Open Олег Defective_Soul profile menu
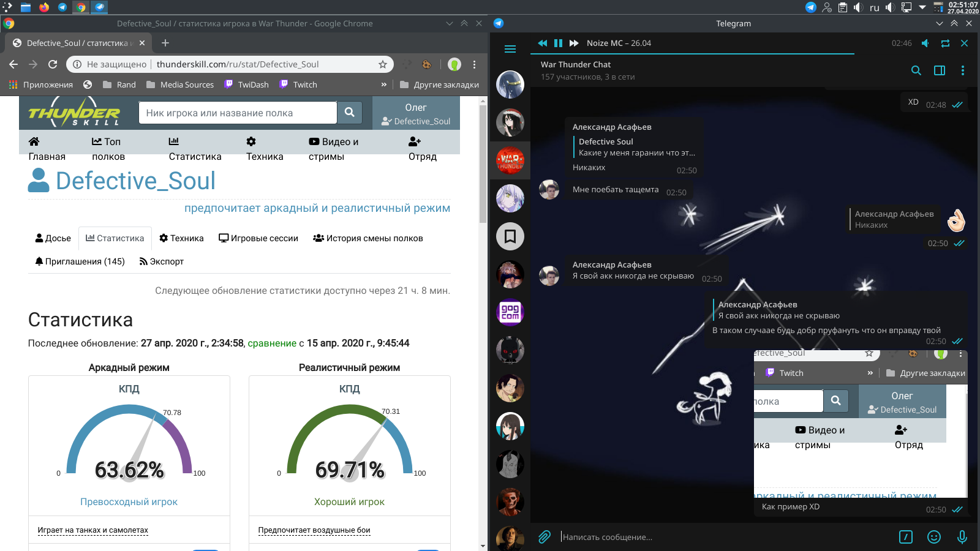This screenshot has height=551, width=980. pos(416,113)
